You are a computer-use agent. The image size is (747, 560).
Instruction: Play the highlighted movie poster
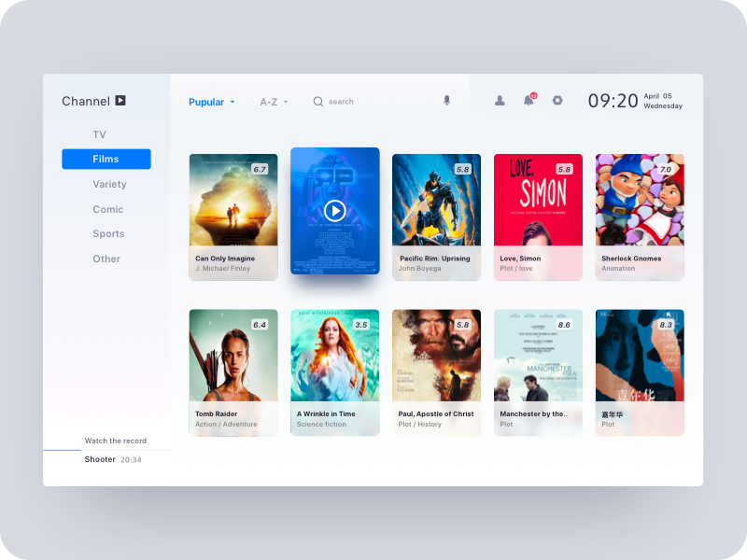tap(334, 211)
